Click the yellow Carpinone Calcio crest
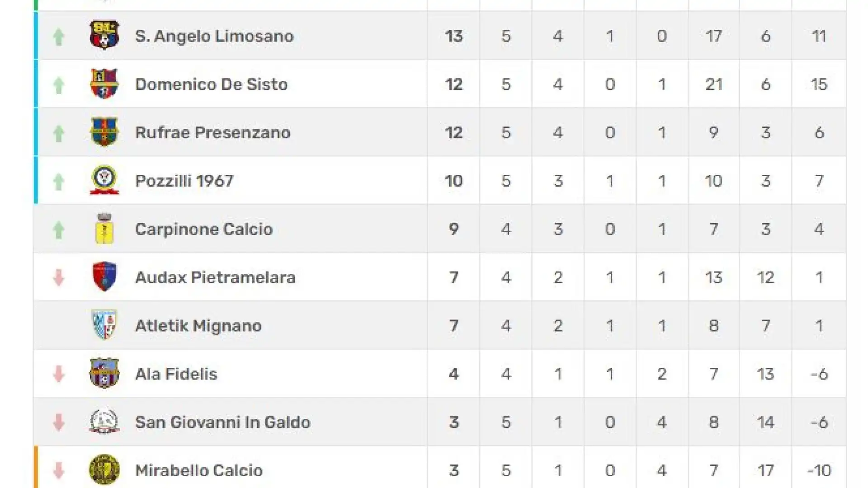This screenshot has height=488, width=868. [104, 229]
